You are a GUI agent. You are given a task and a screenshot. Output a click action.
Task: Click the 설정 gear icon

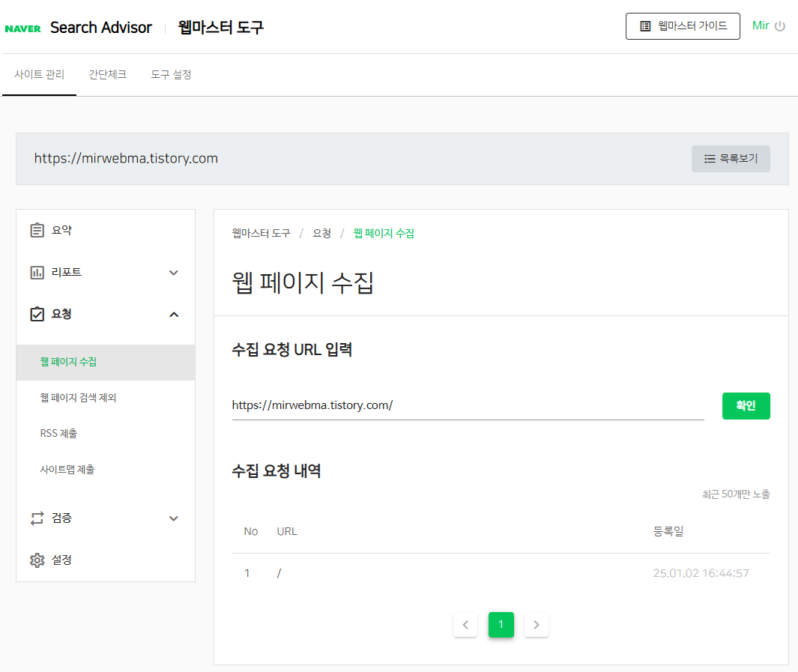[x=37, y=560]
